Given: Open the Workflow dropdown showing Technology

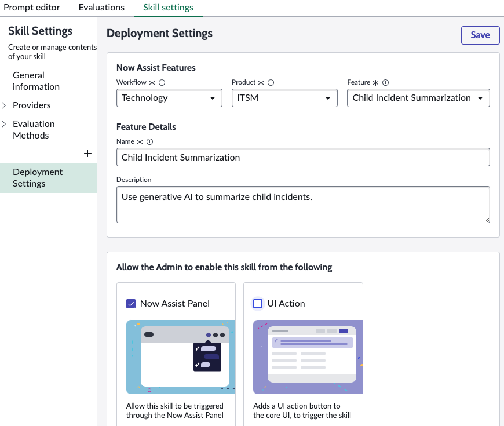Looking at the screenshot, I should click(169, 98).
